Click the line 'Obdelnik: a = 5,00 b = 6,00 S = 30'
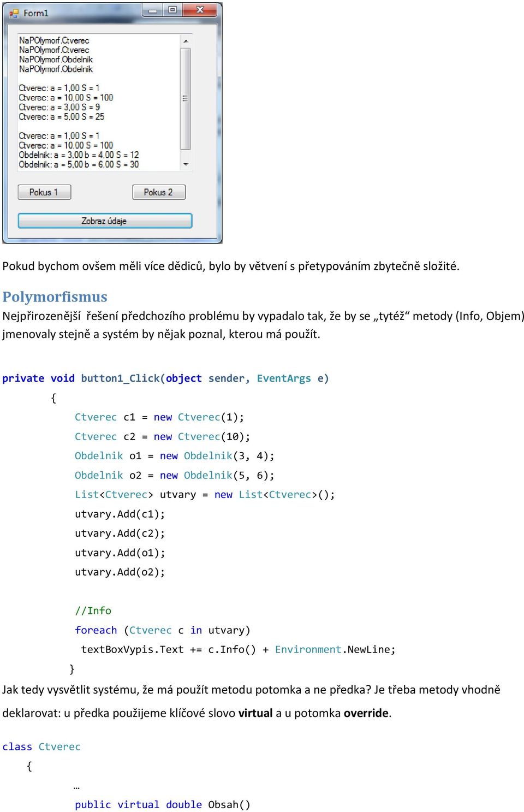Image resolution: width=524 pixels, height=812 pixels. tap(79, 164)
